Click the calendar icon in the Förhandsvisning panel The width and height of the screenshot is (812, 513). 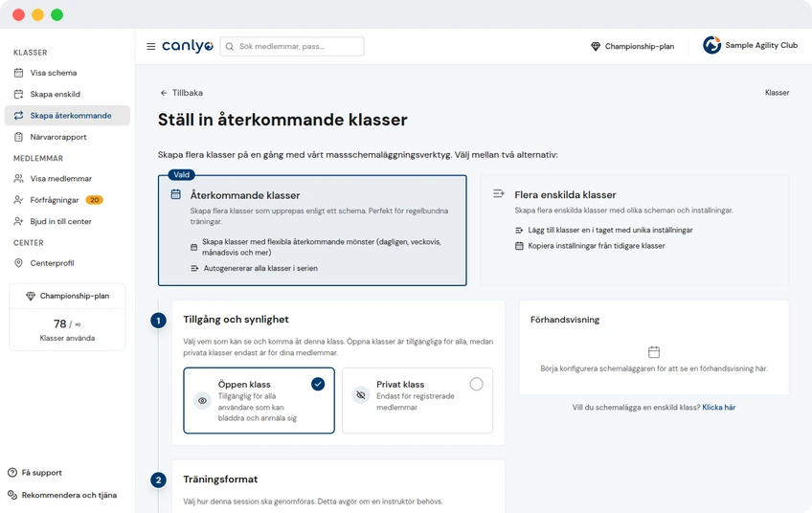654,352
